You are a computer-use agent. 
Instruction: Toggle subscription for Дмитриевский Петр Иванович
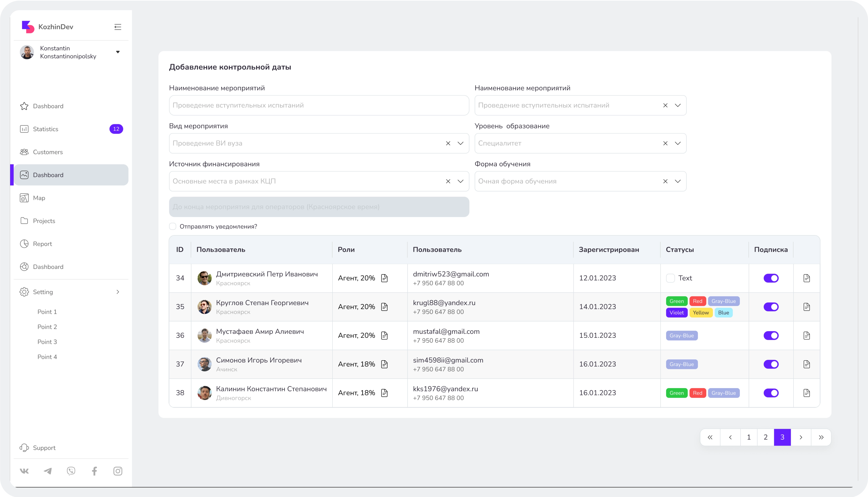point(771,278)
